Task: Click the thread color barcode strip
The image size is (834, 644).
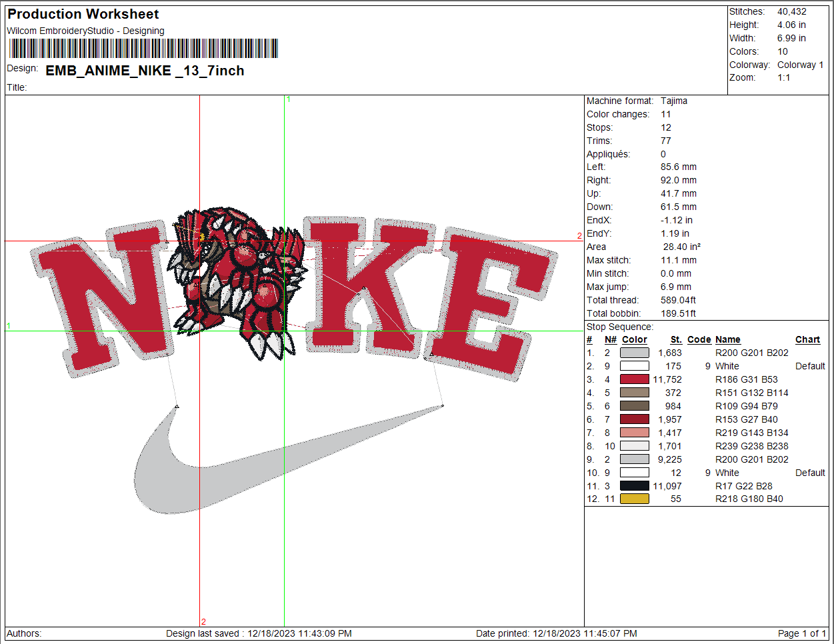Action: click(143, 49)
